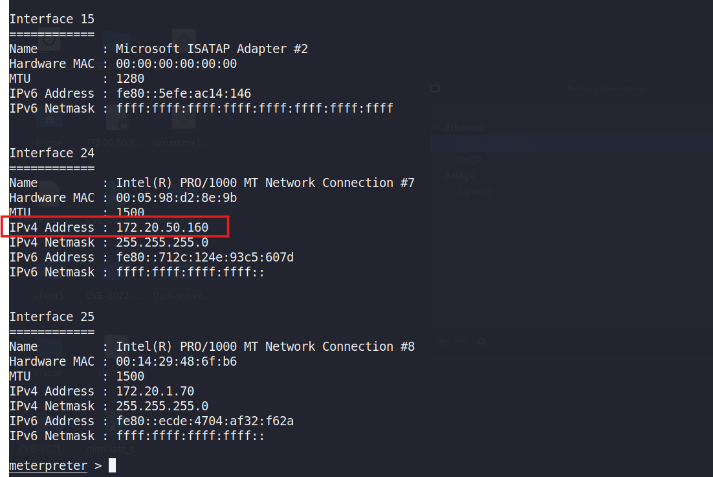Viewport: 713px width, 477px height.
Task: Click the Interface 24 heading text
Action: (52, 153)
